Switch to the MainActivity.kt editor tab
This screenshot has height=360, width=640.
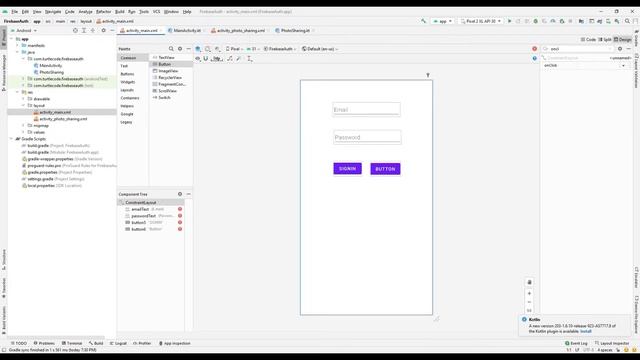coord(187,31)
